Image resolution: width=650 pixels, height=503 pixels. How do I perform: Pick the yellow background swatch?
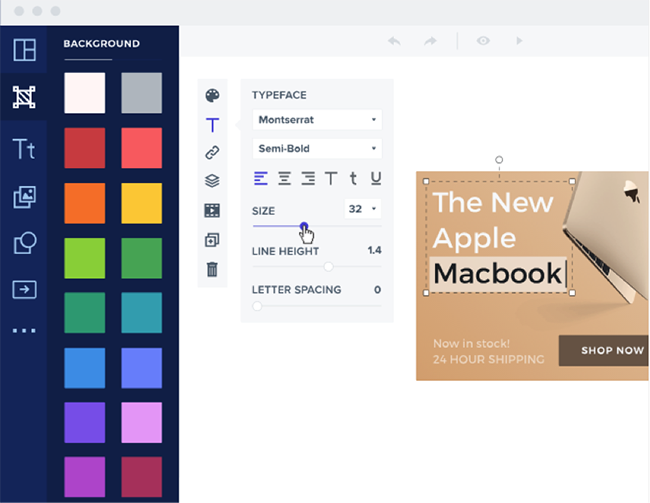[x=141, y=203]
